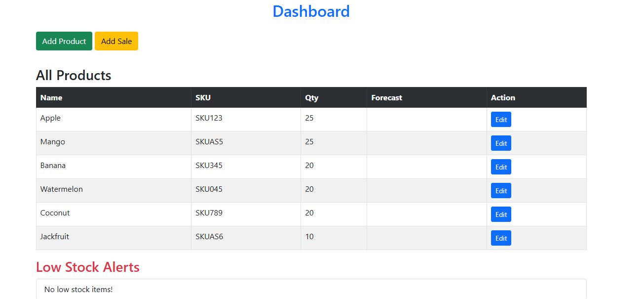This screenshot has height=299, width=644.
Task: Click the "No low stock items!" message
Action: 78,289
